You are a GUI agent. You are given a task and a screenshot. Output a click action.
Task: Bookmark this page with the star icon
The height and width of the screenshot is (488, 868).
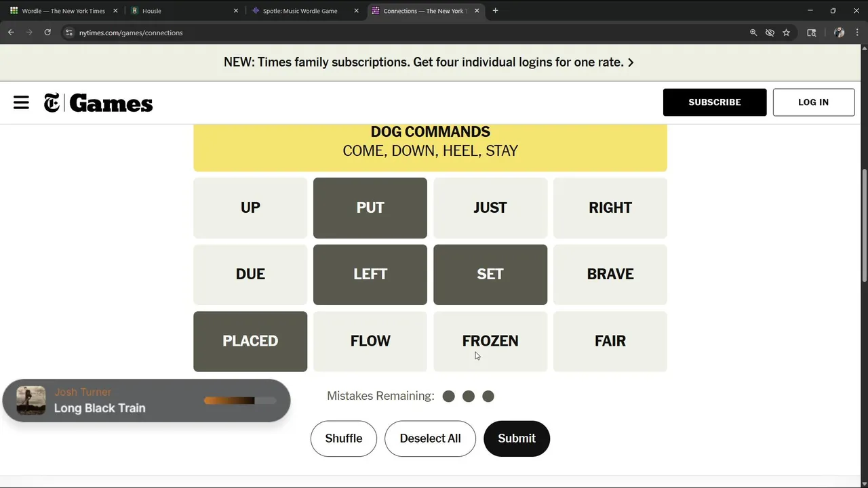coord(786,33)
